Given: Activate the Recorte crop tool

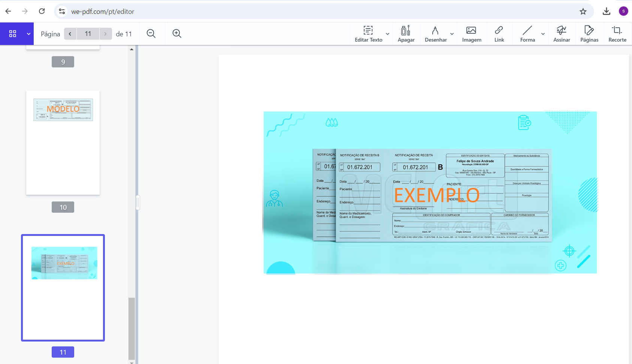Looking at the screenshot, I should (617, 34).
